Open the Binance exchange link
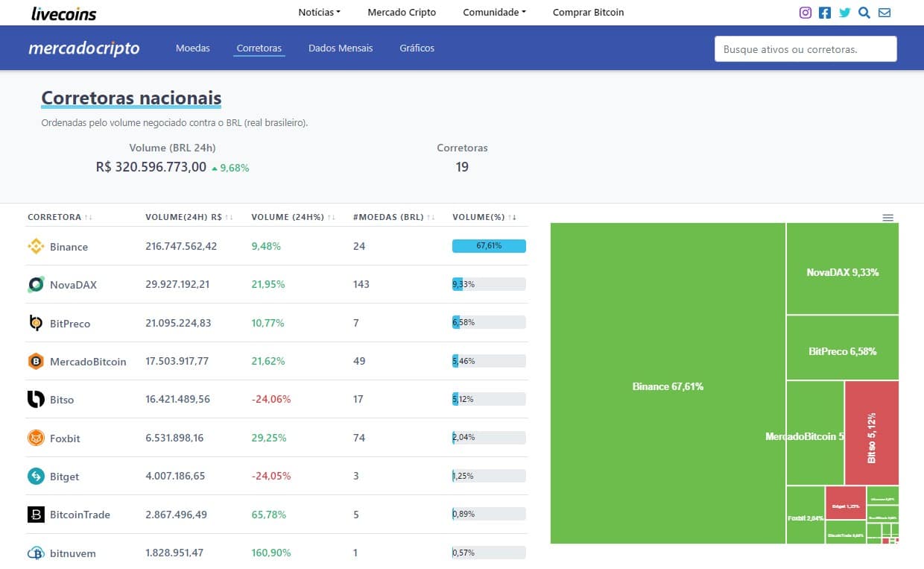This screenshot has height=569, width=924. click(x=69, y=247)
